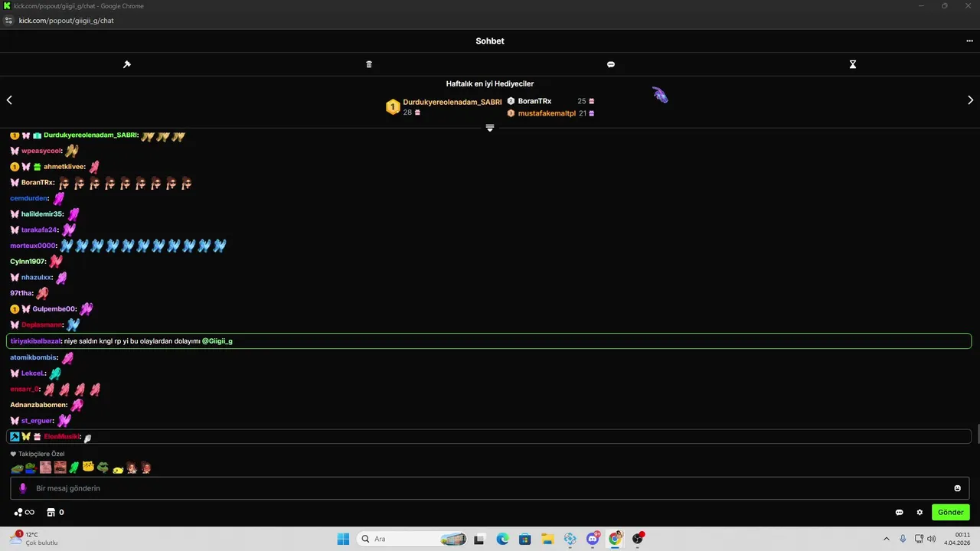Click the purple microphone icon in message box
The height and width of the screenshot is (551, 980).
coord(23,488)
